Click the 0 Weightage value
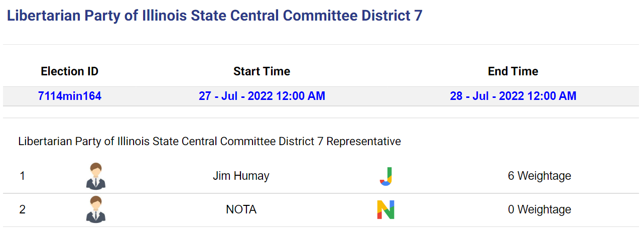 540,209
